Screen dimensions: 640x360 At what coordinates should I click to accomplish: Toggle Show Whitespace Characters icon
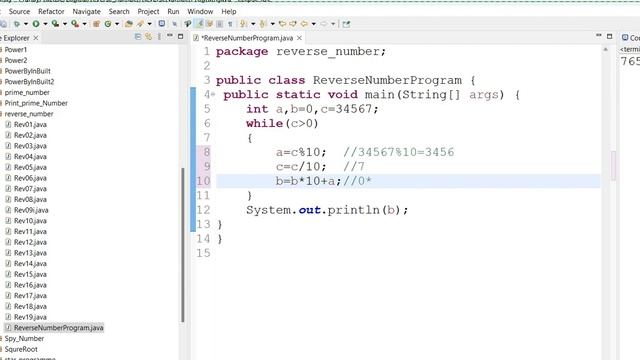coord(230,24)
